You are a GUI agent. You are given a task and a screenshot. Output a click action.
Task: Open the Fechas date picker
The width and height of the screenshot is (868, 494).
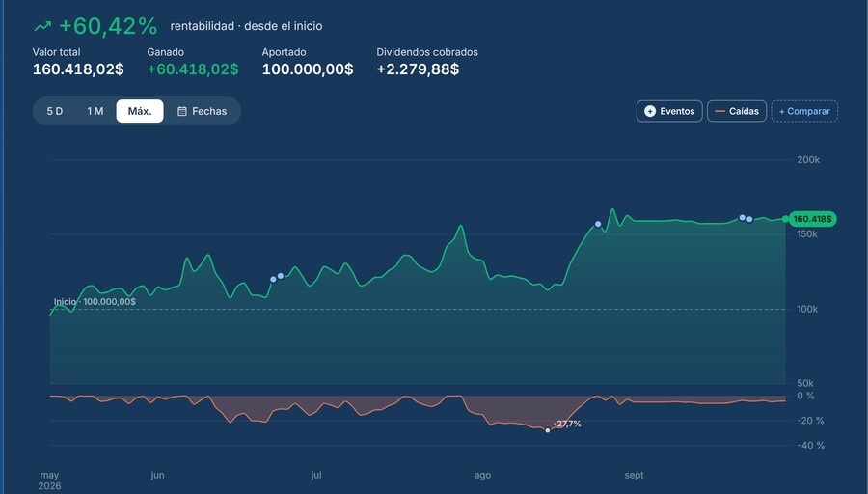[x=203, y=111]
